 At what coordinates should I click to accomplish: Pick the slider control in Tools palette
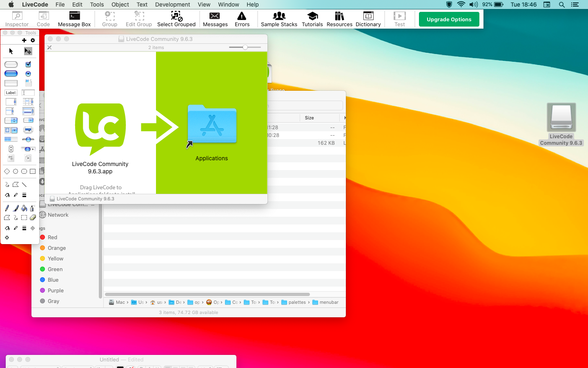(28, 139)
